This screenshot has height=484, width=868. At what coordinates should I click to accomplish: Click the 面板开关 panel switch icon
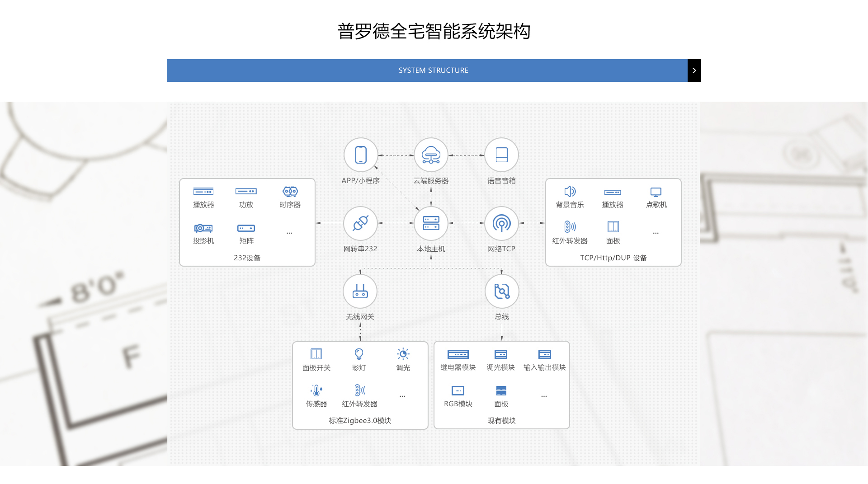coord(316,354)
